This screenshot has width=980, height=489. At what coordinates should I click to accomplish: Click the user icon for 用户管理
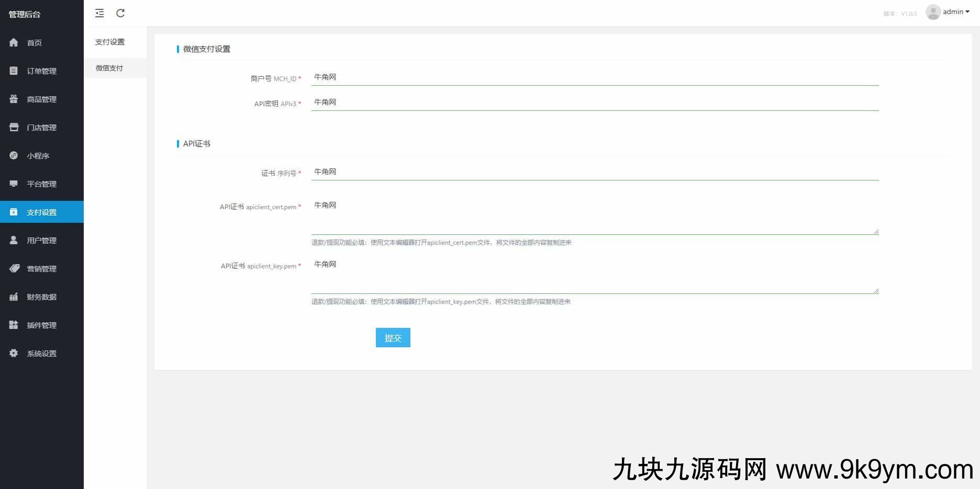(x=14, y=240)
